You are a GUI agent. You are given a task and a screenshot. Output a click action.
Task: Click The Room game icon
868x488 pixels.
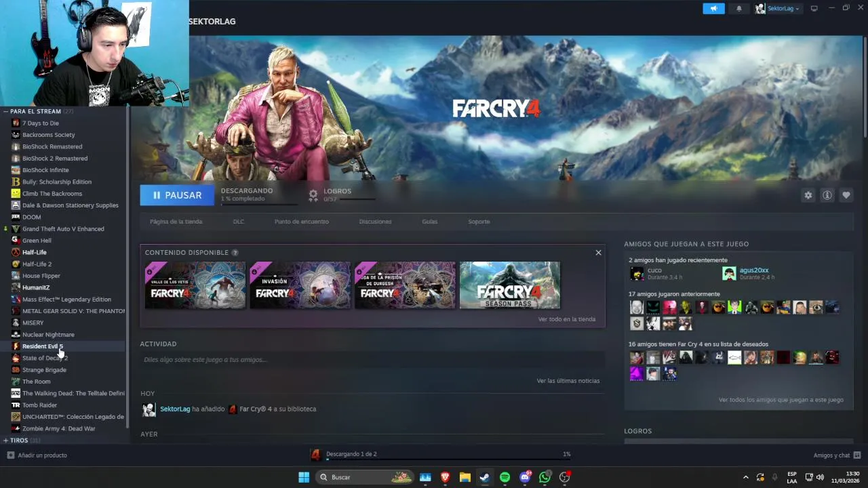click(x=16, y=382)
